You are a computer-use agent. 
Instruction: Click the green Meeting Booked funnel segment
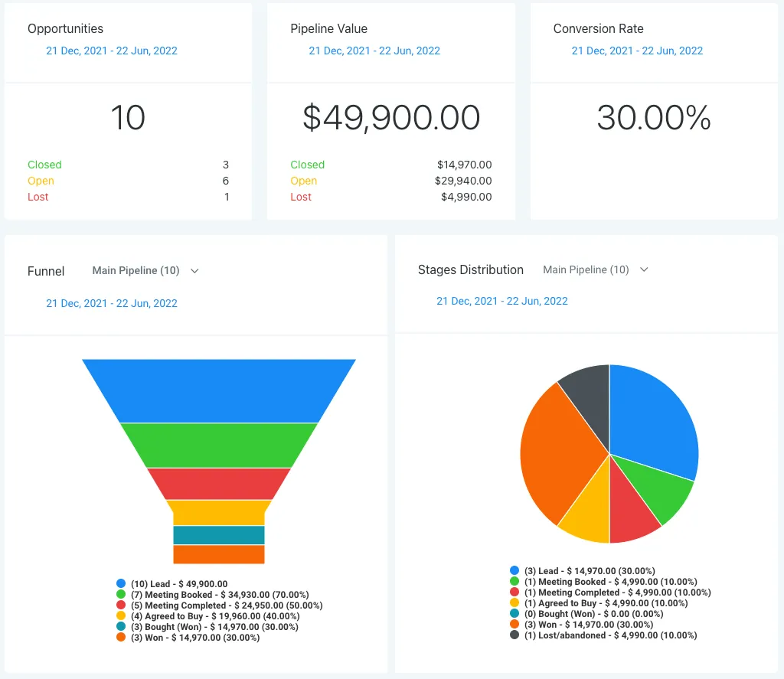click(219, 446)
